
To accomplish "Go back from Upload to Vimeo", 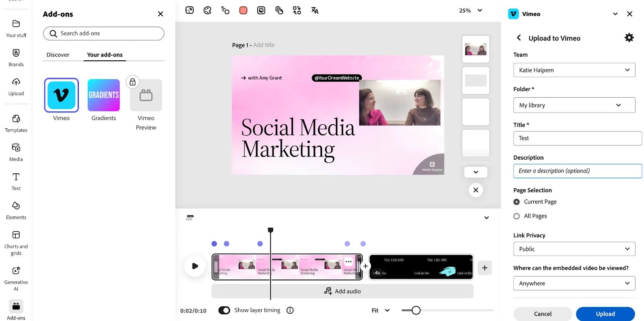I will [x=519, y=38].
